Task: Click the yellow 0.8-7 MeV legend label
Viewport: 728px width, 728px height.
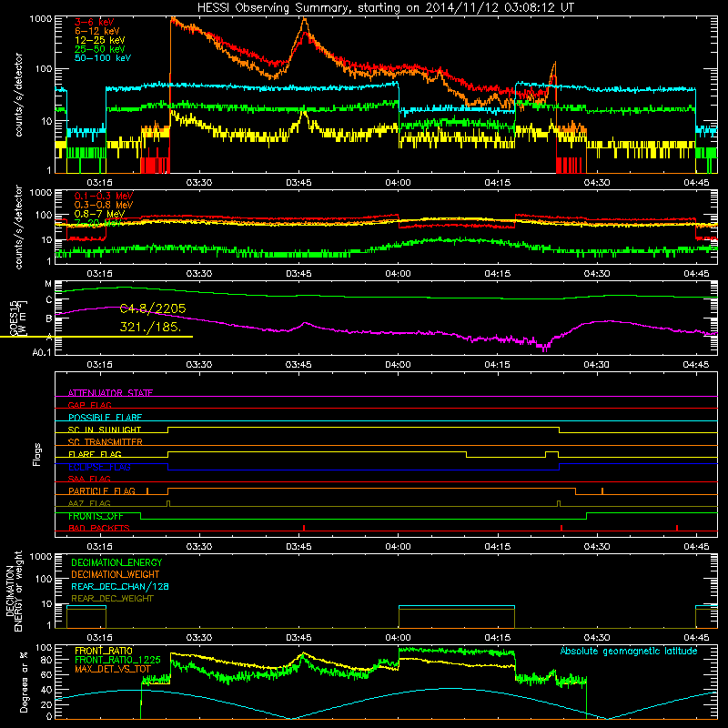Action: [100, 214]
